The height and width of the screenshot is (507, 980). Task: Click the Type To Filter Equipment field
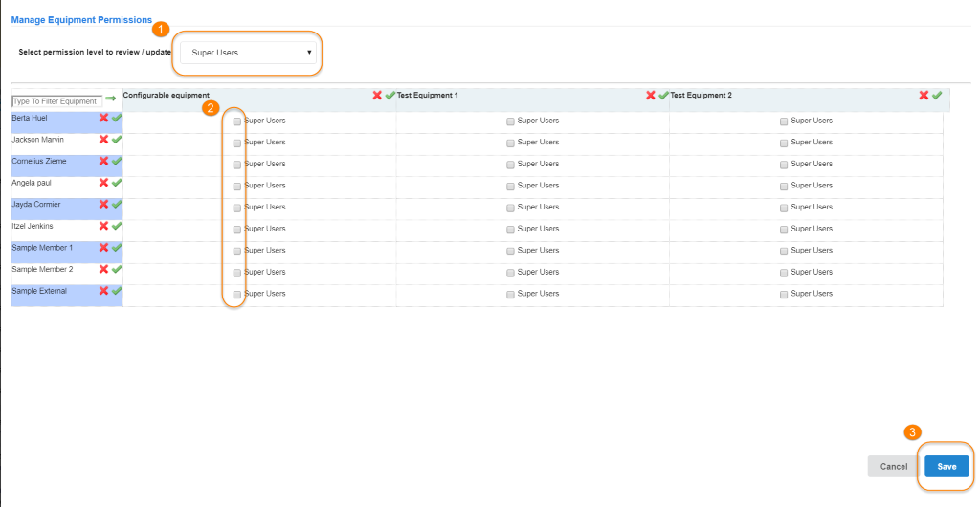click(x=56, y=100)
